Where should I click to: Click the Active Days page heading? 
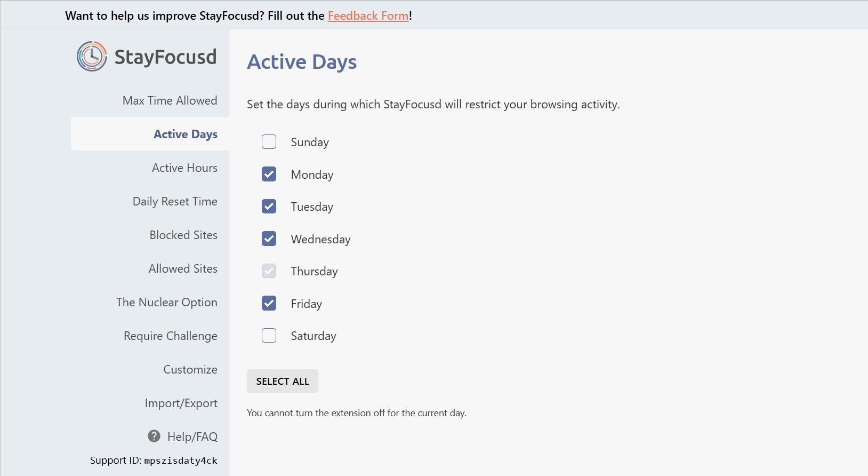click(x=302, y=62)
